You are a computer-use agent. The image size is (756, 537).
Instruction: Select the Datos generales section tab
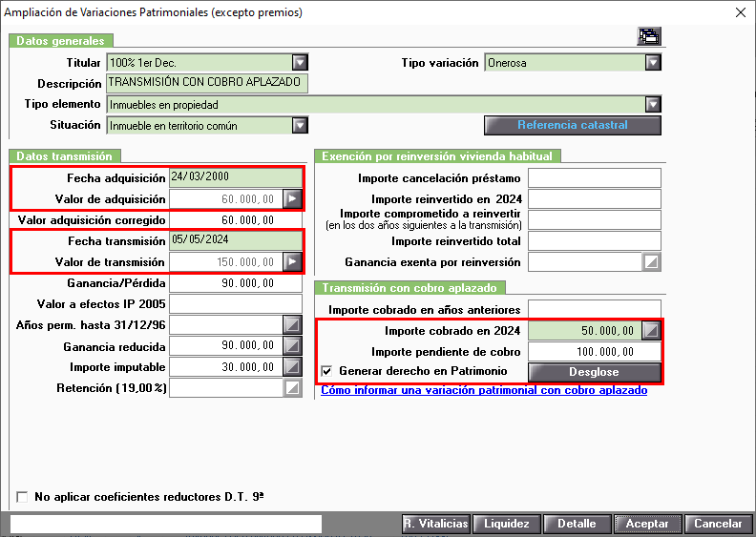point(61,40)
